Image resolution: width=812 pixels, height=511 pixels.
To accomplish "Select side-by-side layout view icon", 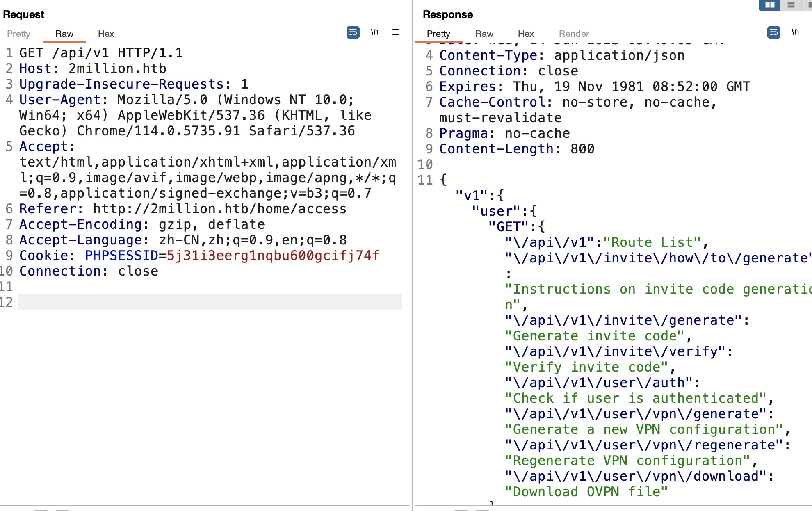I will point(769,5).
